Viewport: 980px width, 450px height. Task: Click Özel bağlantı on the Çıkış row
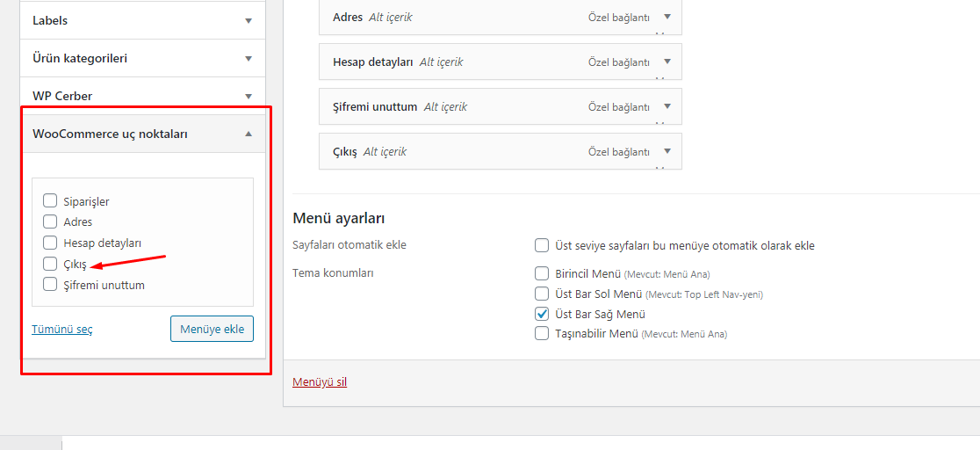(618, 151)
